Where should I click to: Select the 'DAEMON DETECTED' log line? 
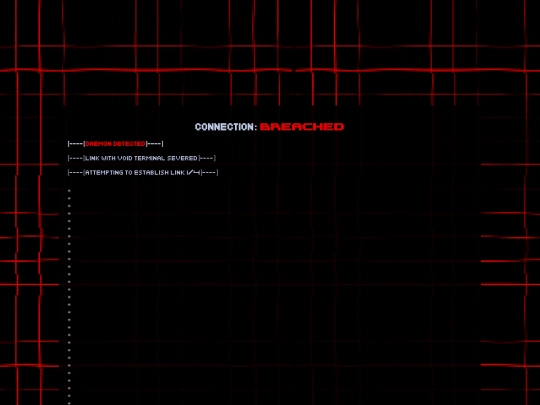click(x=115, y=144)
